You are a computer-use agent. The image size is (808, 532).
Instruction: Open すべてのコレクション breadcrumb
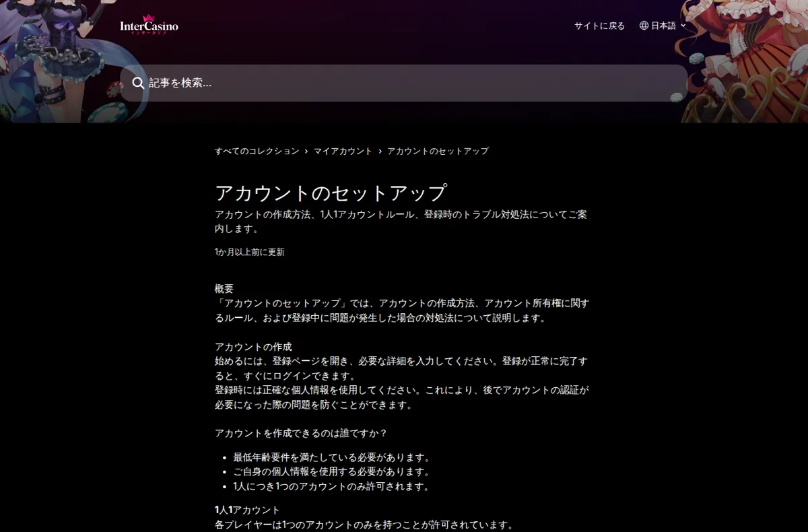257,151
